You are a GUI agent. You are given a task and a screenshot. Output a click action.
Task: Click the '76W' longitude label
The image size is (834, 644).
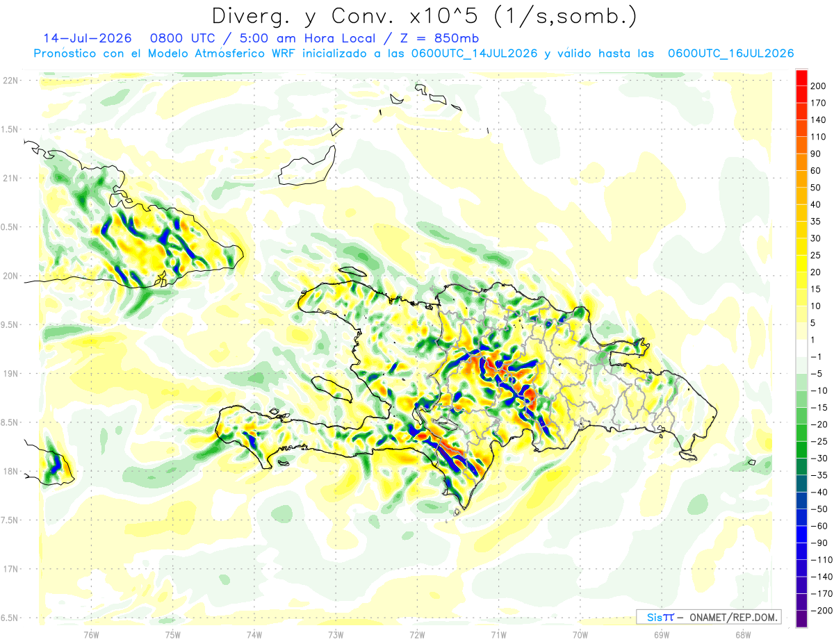[91, 634]
